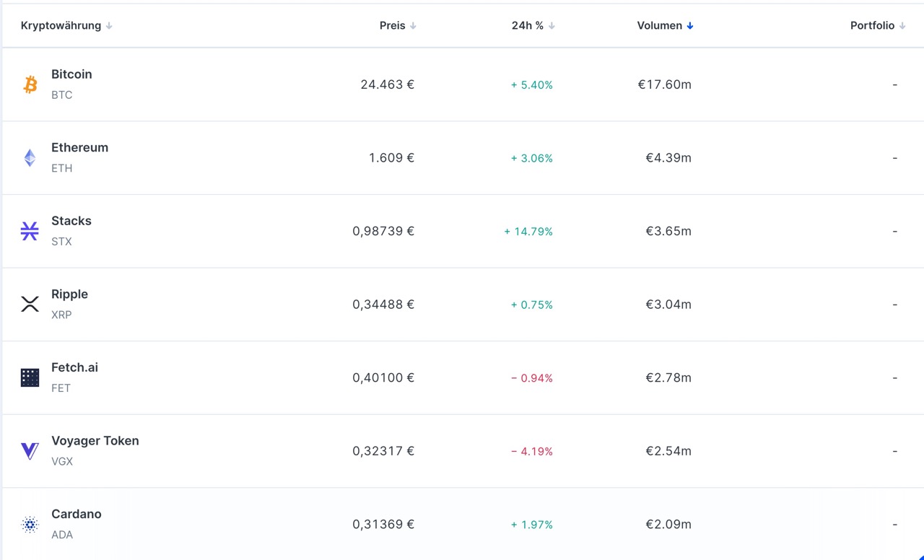Open the Ethereum name link
This screenshot has height=560, width=924.
pos(79,148)
